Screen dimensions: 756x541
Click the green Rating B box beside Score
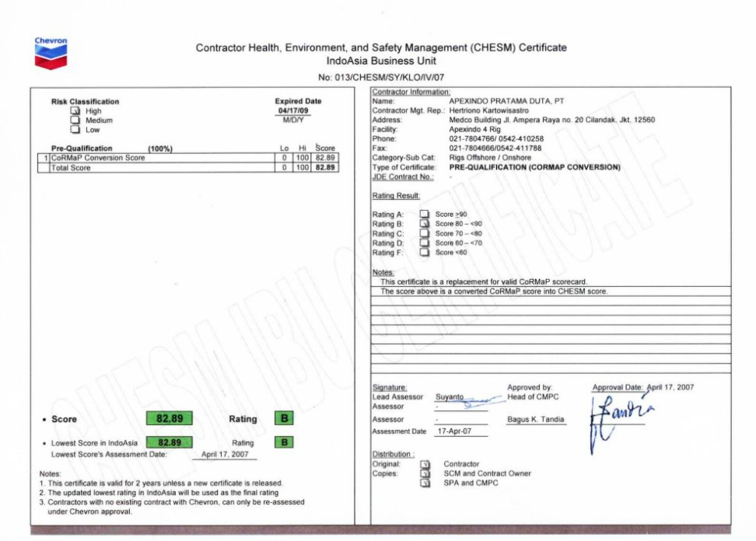(x=284, y=418)
